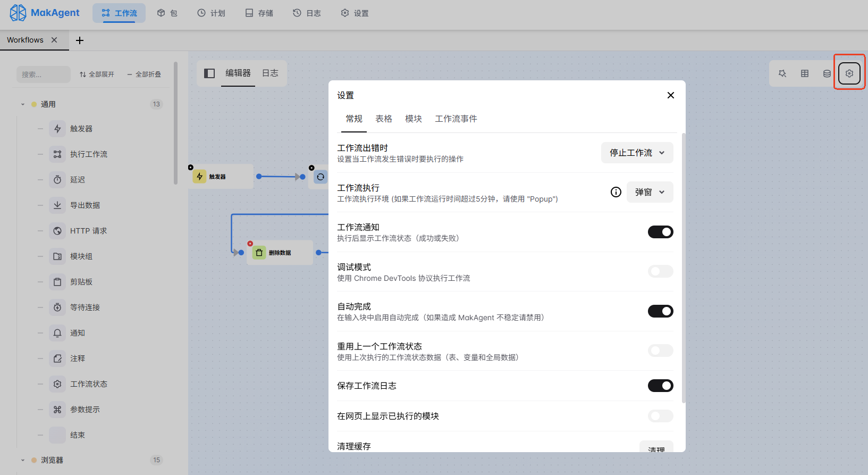Click the block search input field
Image resolution: width=868 pixels, height=475 pixels.
coord(43,74)
